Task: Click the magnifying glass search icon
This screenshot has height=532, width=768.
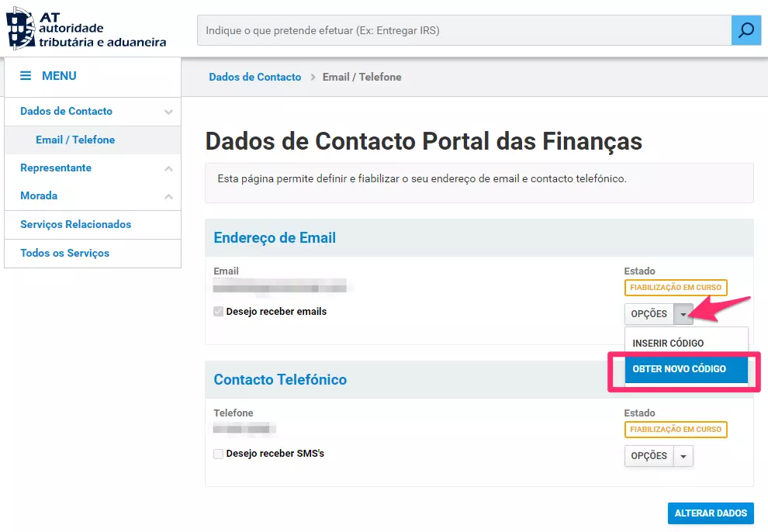Action: coord(746,30)
